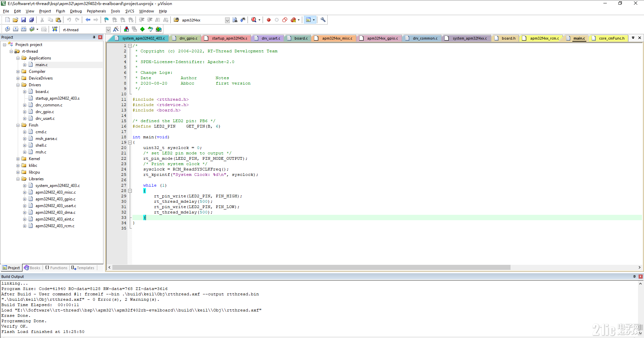The width and height of the screenshot is (644, 338).
Task: Open Manage Project Items with the colored blocks icon
Action: (x=126, y=29)
